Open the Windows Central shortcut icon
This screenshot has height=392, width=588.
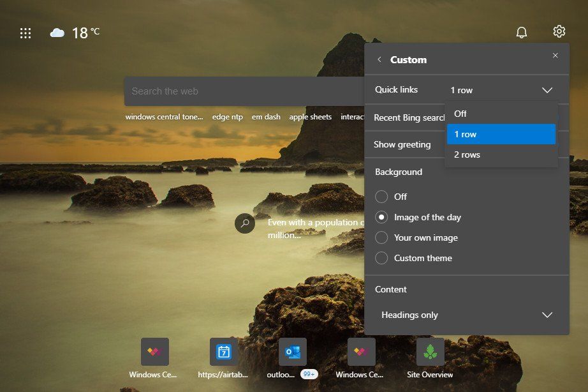(x=153, y=351)
